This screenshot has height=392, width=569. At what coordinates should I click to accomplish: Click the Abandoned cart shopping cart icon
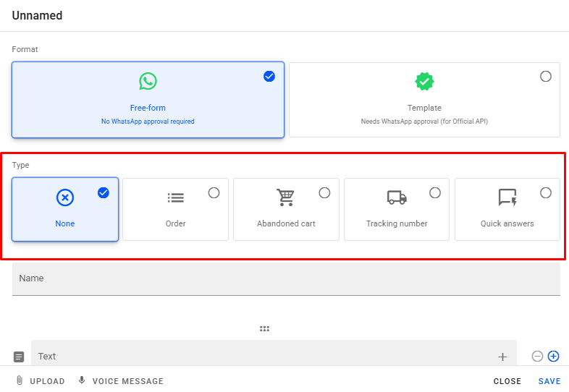point(286,197)
